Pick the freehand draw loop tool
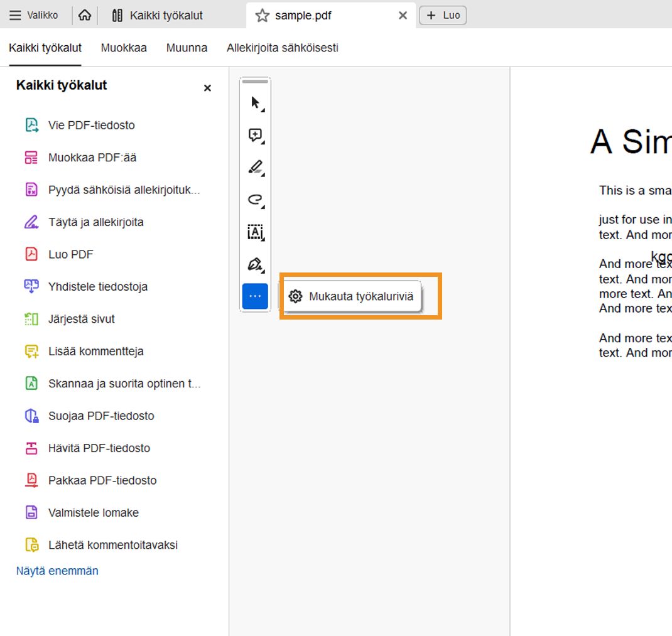672x636 pixels. tap(255, 200)
